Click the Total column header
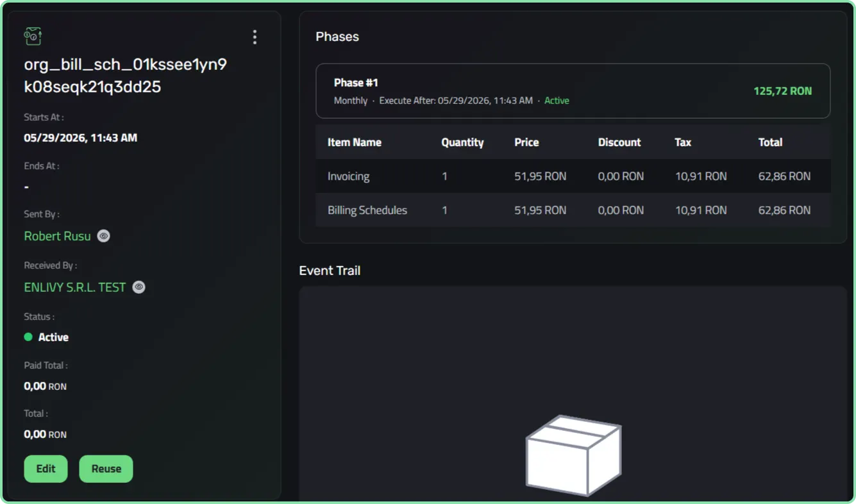 [770, 142]
